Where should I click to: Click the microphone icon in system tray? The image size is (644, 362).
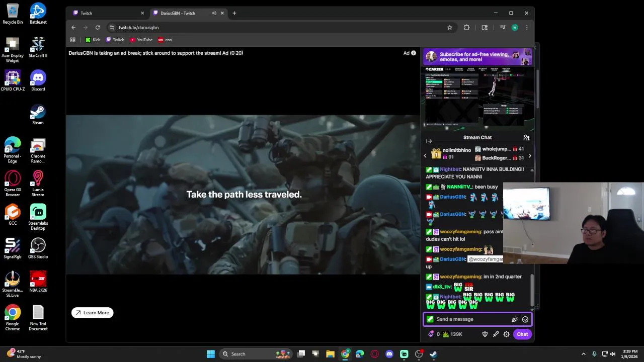point(594,354)
